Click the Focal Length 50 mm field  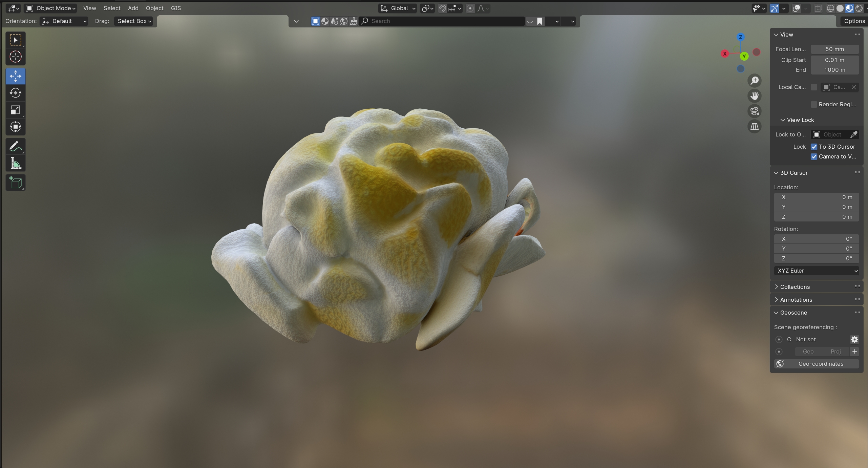(x=834, y=49)
